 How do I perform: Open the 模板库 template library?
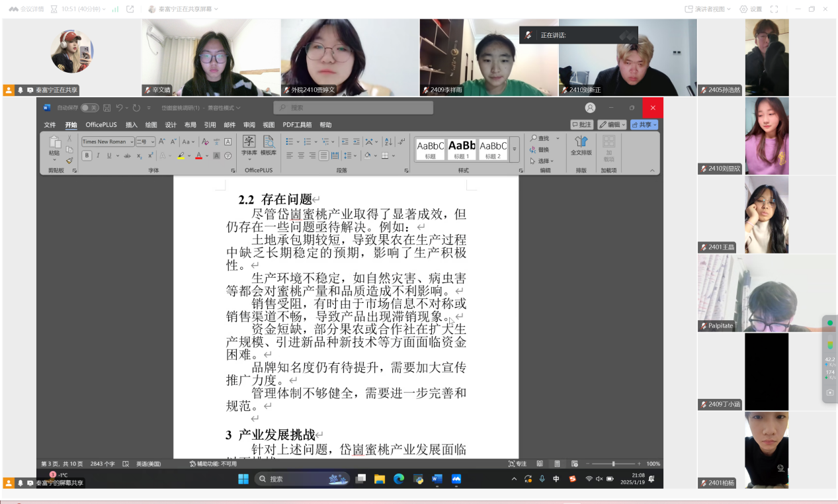268,146
